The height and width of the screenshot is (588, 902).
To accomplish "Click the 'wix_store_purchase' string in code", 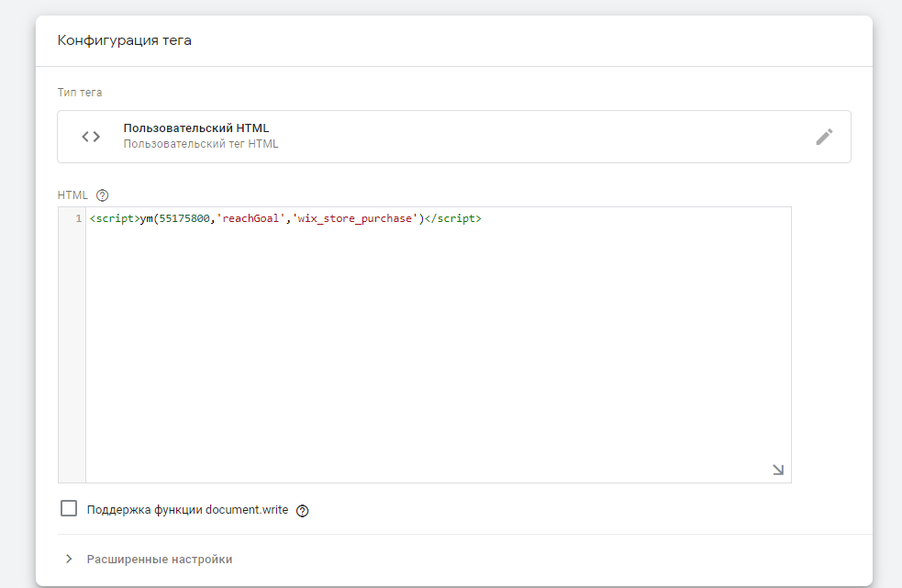I will click(x=355, y=218).
